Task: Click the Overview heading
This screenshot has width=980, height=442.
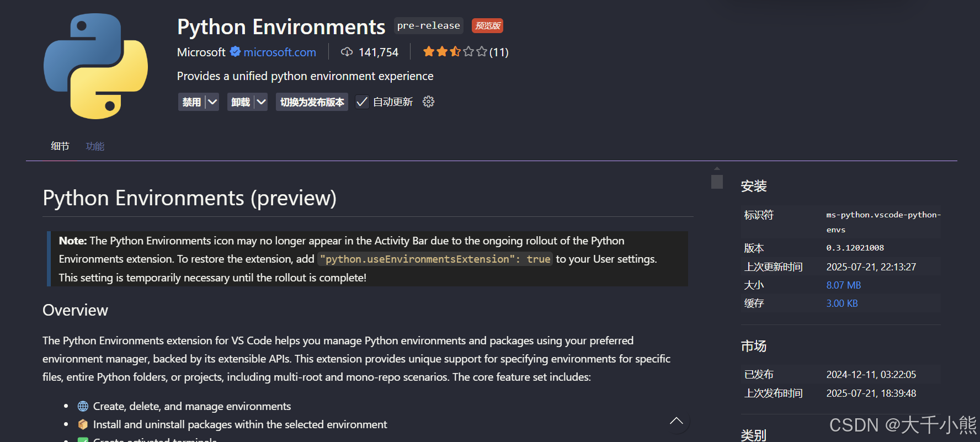Action: tap(76, 310)
